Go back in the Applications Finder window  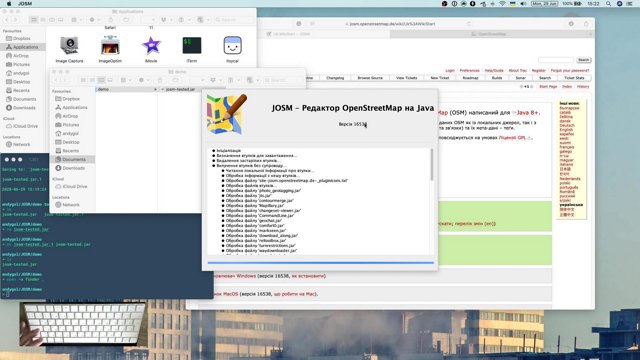(7, 20)
